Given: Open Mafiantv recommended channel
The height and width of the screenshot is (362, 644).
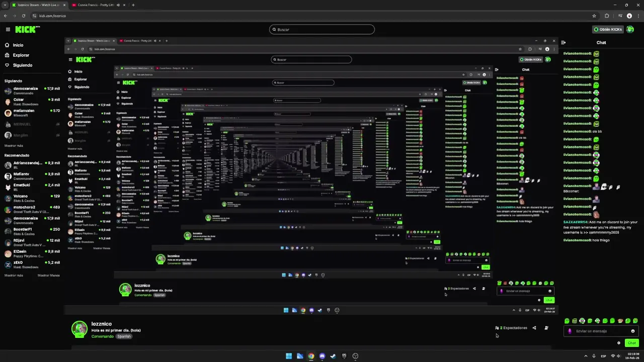Looking at the screenshot, I should point(32,176).
